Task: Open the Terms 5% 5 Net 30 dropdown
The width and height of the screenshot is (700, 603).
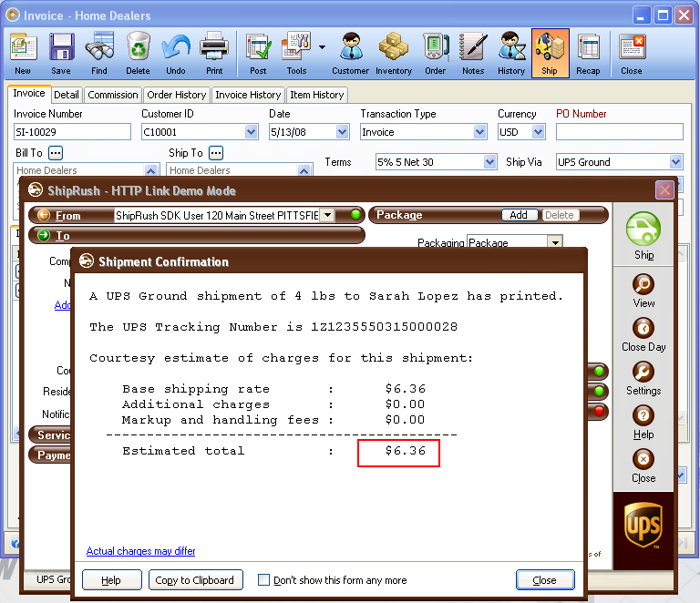Action: click(490, 162)
